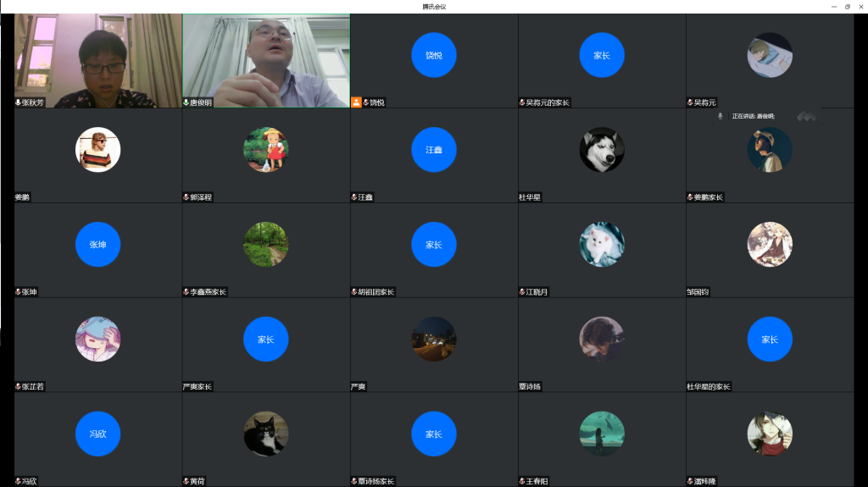Click 唐俊明's green active microphone icon
868x487 pixels.
186,102
